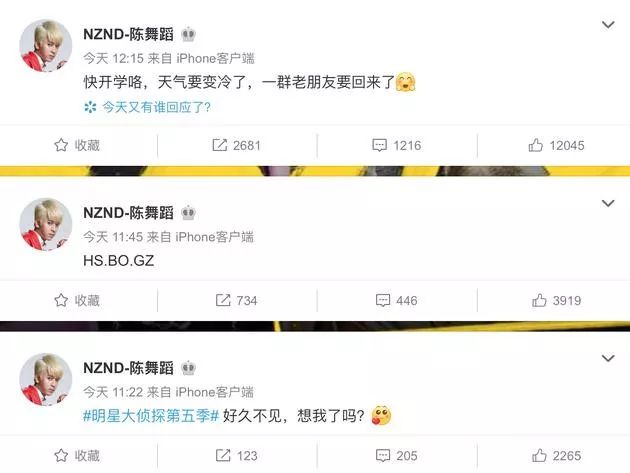Expand options chevron on the 11:22 post

point(608,358)
